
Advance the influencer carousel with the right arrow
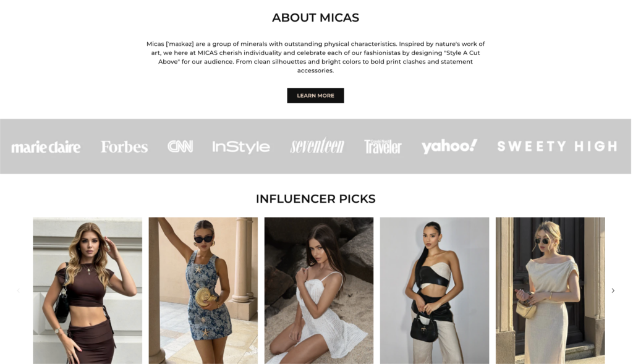click(x=613, y=290)
